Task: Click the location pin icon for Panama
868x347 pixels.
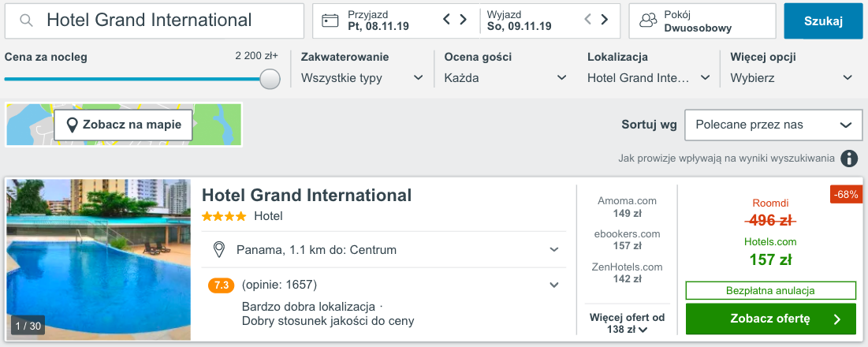Action: click(220, 250)
